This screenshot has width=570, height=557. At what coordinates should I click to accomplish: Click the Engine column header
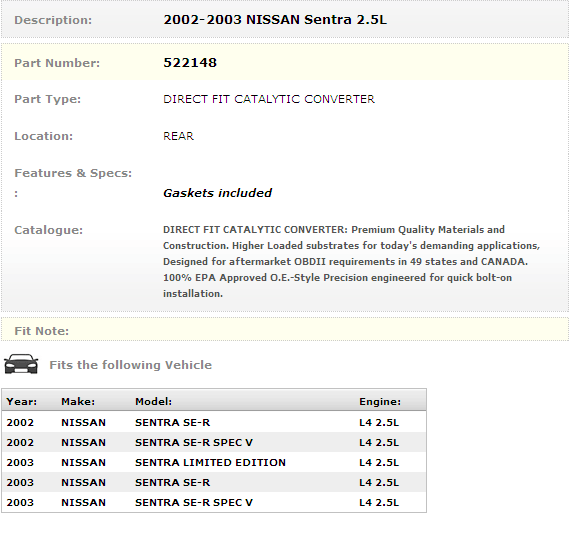click(x=380, y=401)
